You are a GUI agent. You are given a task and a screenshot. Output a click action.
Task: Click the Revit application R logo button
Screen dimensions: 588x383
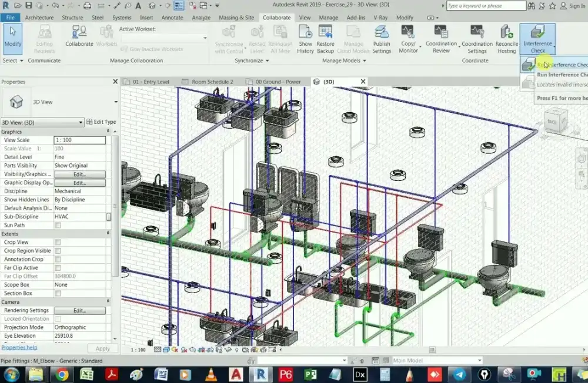[x=6, y=5]
